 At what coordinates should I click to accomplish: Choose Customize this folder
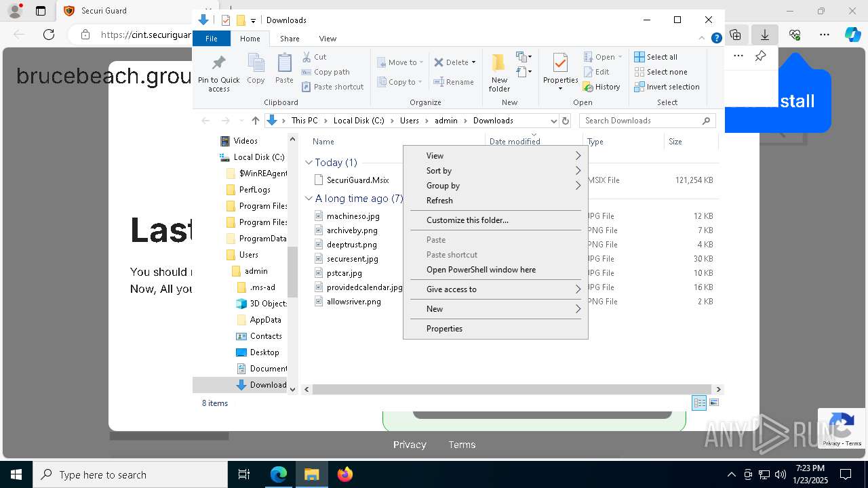[x=496, y=220]
